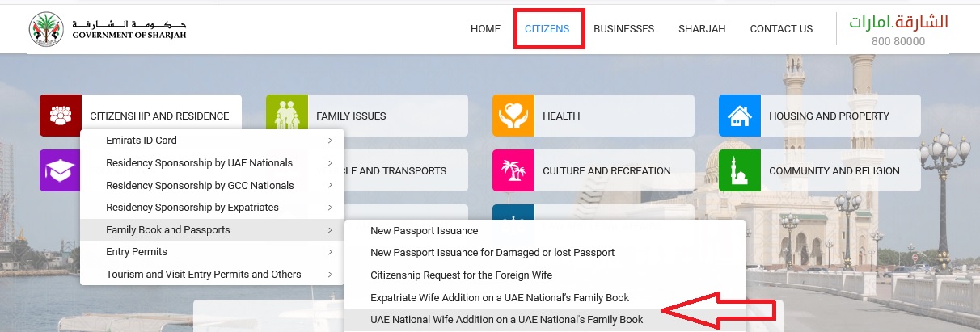The image size is (980, 332).
Task: Click the pink Culture and Recreation palm icon
Action: tap(513, 170)
